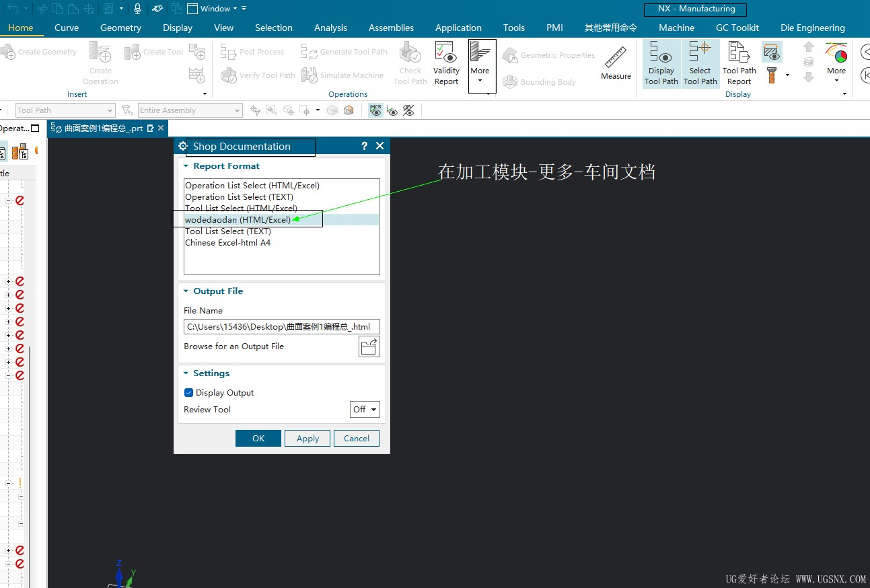Uncheck the Display Output checkbox
This screenshot has height=588, width=870.
(x=189, y=393)
